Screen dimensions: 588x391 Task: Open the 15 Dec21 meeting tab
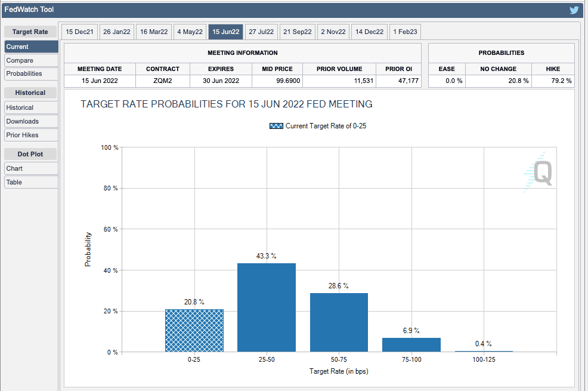[x=79, y=32]
